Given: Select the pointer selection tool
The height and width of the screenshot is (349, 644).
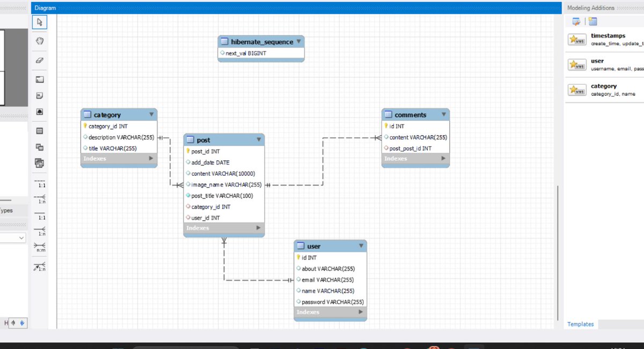Looking at the screenshot, I should click(x=40, y=22).
